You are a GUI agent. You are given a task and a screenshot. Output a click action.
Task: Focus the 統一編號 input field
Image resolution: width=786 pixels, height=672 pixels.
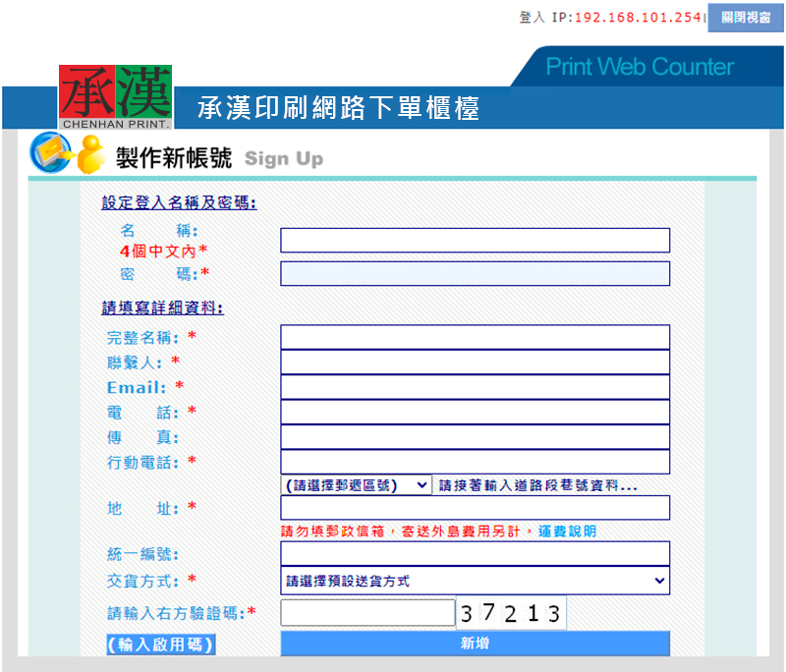(475, 554)
